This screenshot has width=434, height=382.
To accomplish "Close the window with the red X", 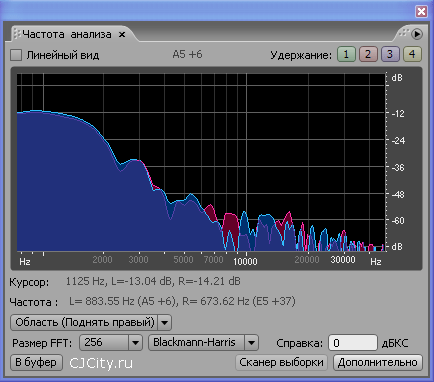I will click(421, 12).
